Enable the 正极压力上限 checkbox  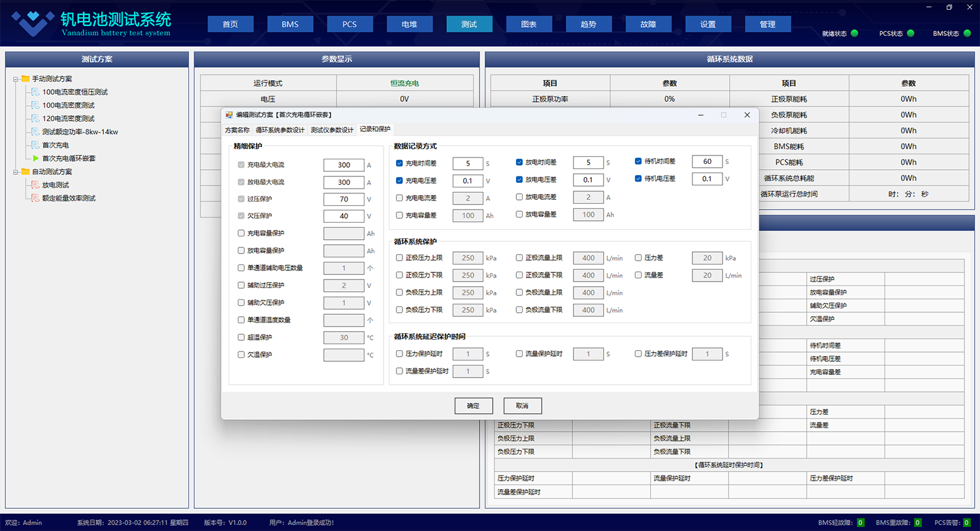pyautogui.click(x=399, y=258)
